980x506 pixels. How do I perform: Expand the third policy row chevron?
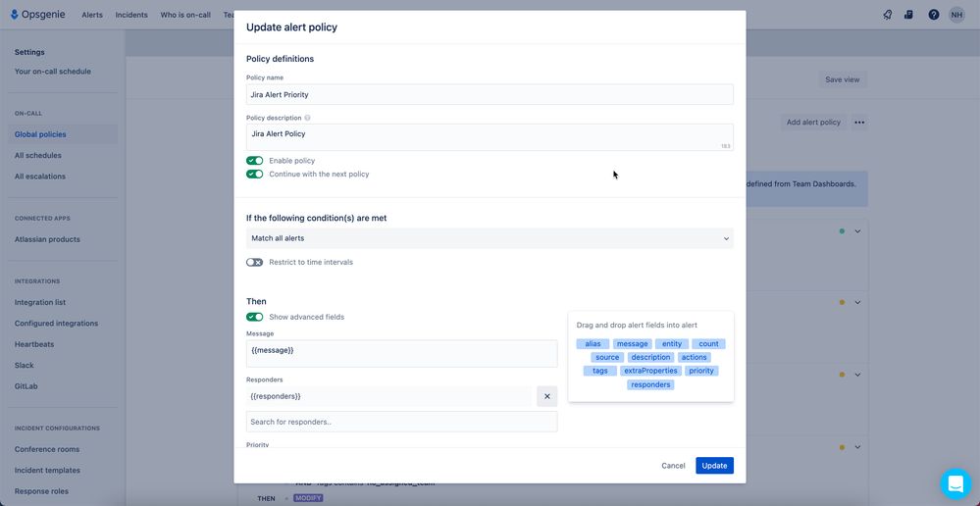857,375
